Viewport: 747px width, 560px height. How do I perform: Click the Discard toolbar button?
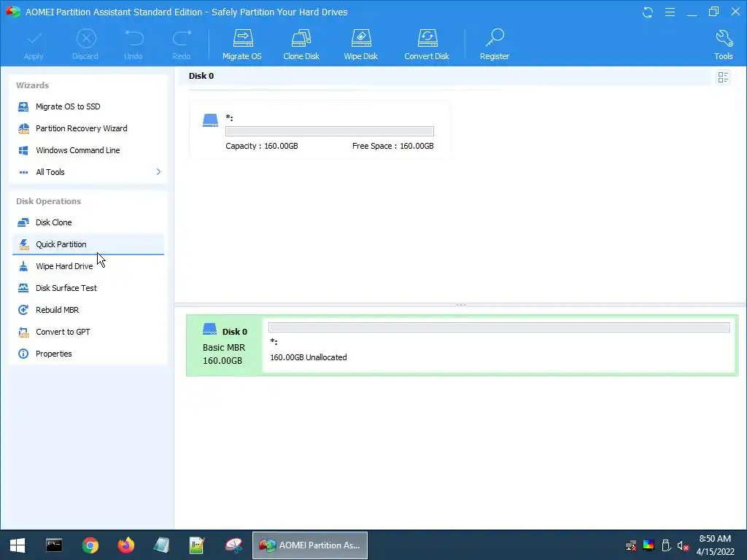pos(85,44)
